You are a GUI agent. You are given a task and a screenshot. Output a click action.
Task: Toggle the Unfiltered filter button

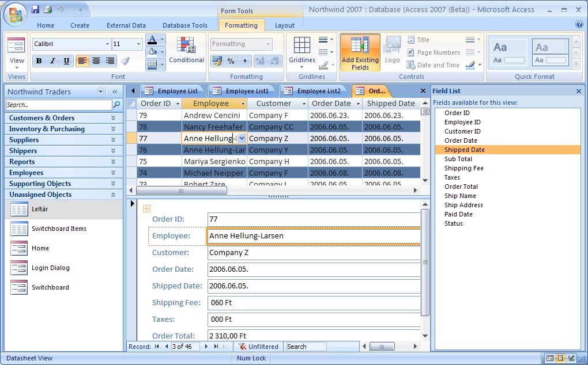(x=259, y=347)
